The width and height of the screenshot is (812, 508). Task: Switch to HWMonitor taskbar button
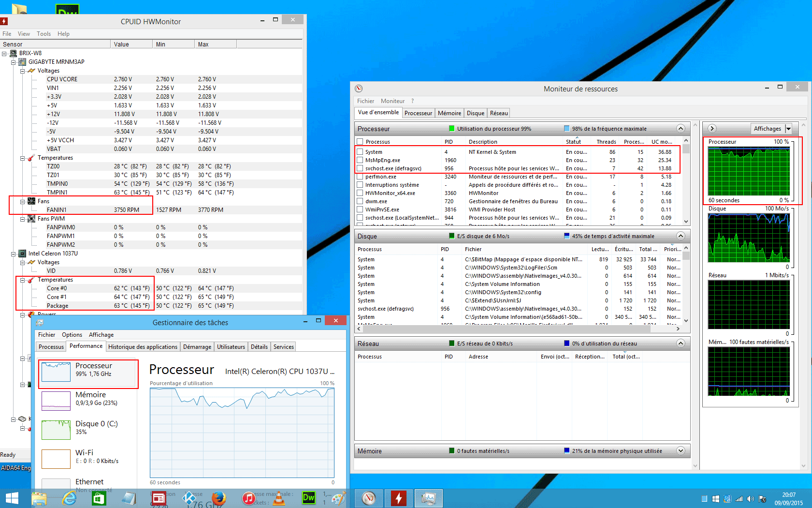point(399,498)
